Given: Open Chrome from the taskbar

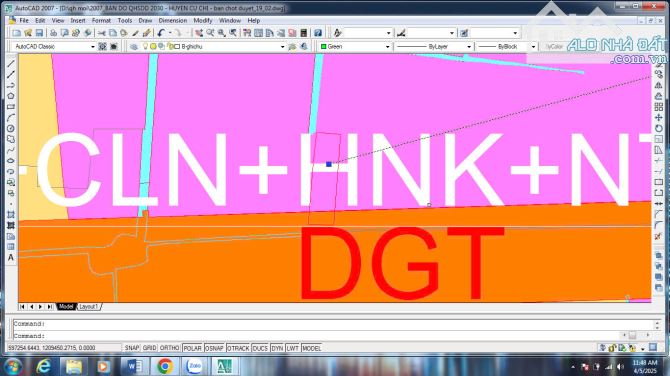Looking at the screenshot, I should pyautogui.click(x=165, y=366).
